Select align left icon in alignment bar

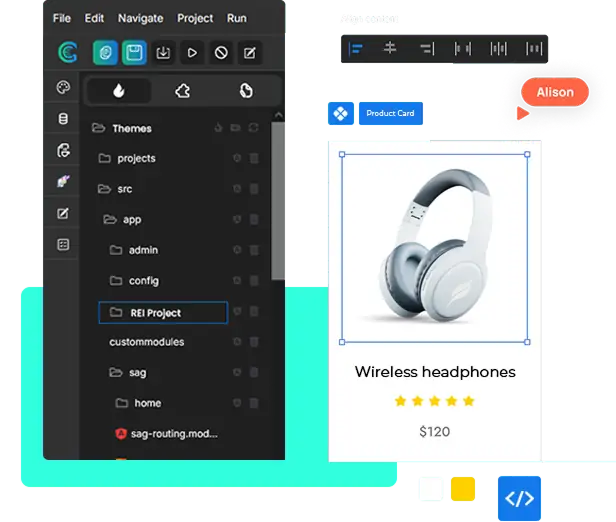[x=356, y=49]
